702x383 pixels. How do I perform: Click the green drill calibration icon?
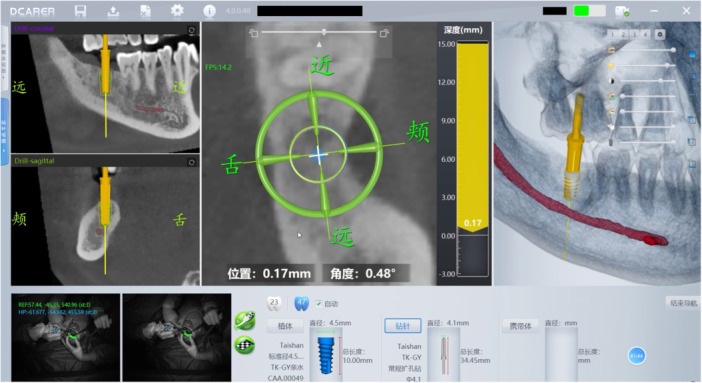[x=245, y=321]
